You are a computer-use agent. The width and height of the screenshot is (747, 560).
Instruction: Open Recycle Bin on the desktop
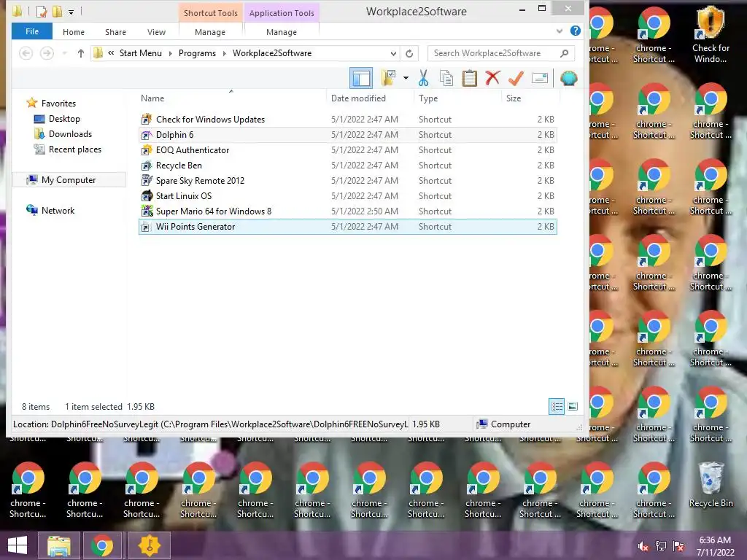coord(711,485)
